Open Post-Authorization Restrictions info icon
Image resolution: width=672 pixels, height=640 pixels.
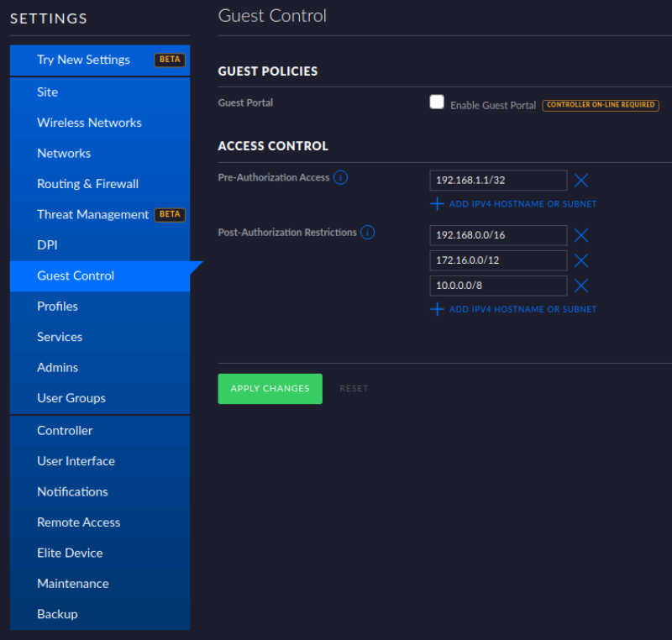[367, 232]
